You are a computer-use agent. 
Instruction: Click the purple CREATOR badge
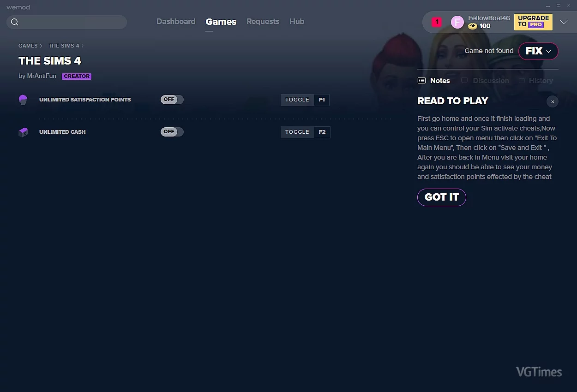[x=77, y=77]
